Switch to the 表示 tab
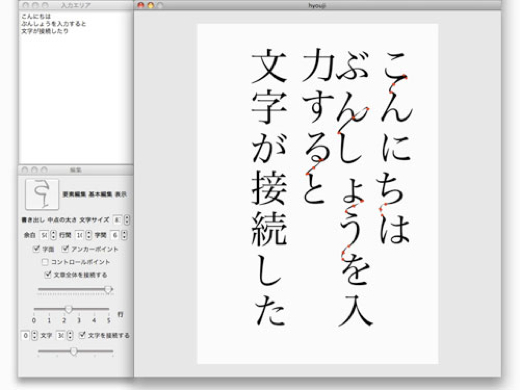The image size is (520, 390). pyautogui.click(x=121, y=194)
